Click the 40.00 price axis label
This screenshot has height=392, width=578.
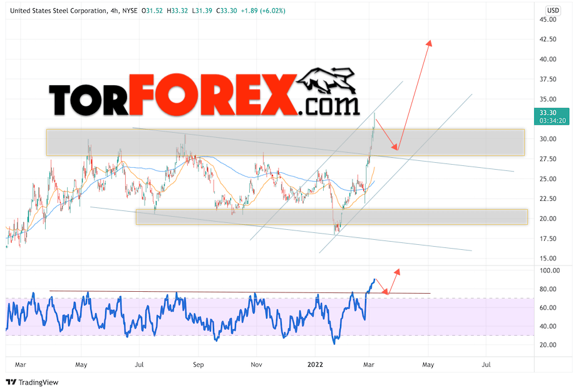click(548, 59)
